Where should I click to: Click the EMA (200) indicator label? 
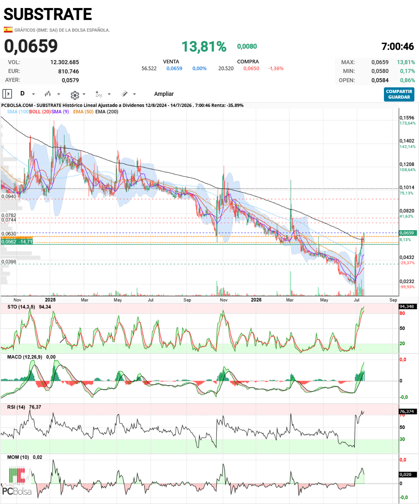coord(107,111)
